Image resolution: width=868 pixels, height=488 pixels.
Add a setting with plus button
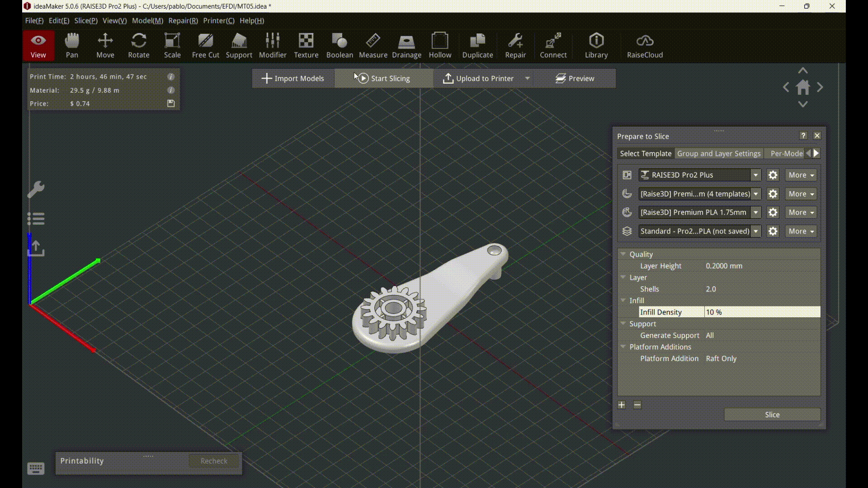pyautogui.click(x=622, y=405)
